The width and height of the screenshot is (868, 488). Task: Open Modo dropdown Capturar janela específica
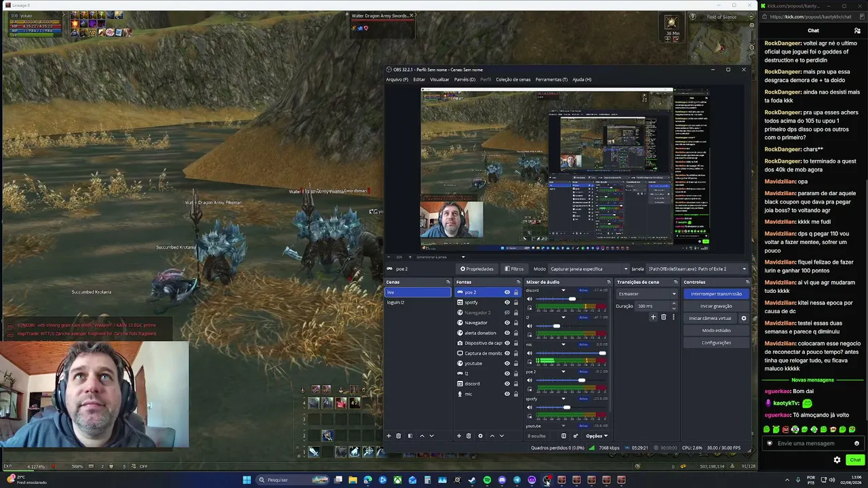click(587, 269)
